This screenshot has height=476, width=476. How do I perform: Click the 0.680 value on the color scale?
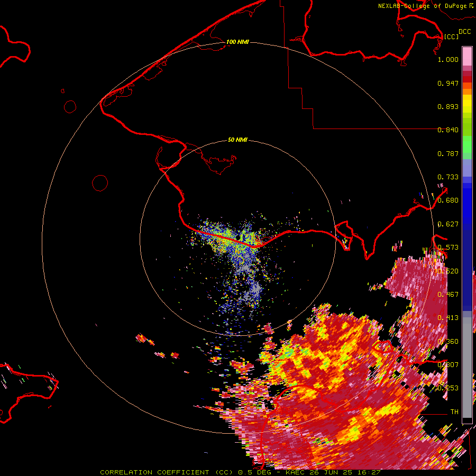(x=448, y=200)
